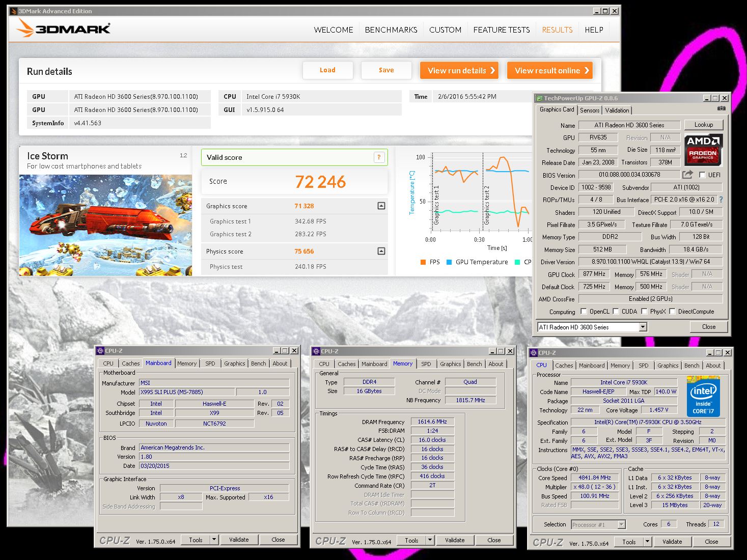Screen dimensions: 747x560
Task: Toggle the UEFI checkbox in GPU-Z
Action: coord(703,175)
